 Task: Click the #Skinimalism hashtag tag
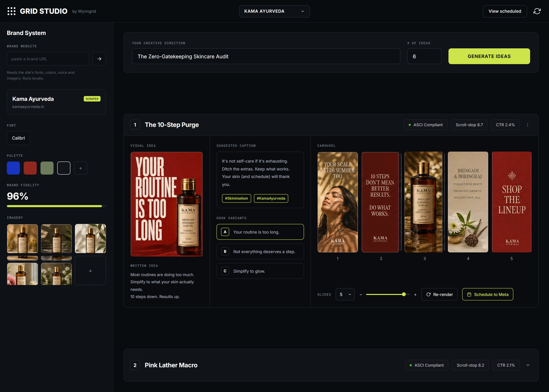click(236, 198)
